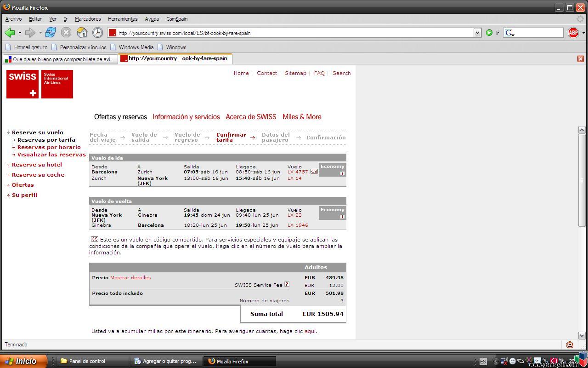
Task: Click the Windows Inicio start button
Action: click(23, 361)
